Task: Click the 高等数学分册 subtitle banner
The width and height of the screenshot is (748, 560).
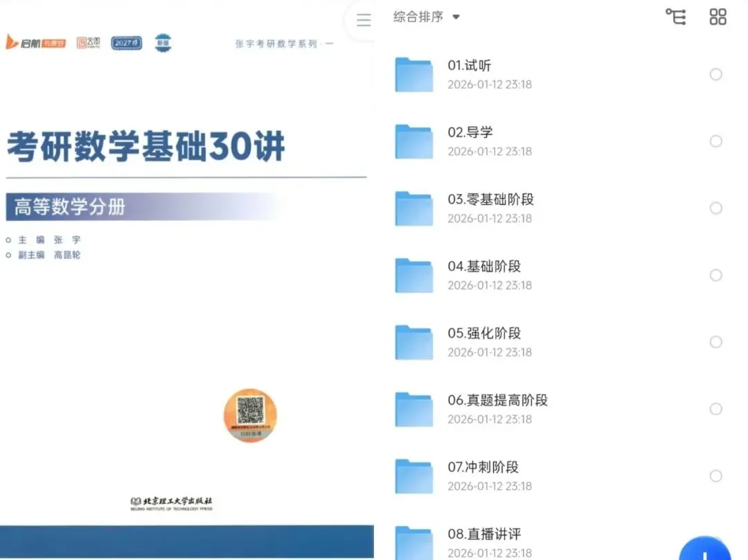Action: point(143,207)
